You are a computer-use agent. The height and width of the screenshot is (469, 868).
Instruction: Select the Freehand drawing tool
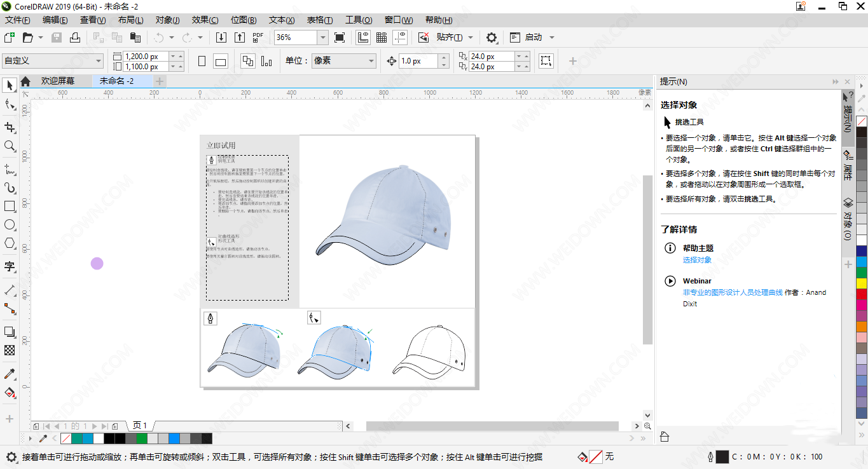click(10, 168)
